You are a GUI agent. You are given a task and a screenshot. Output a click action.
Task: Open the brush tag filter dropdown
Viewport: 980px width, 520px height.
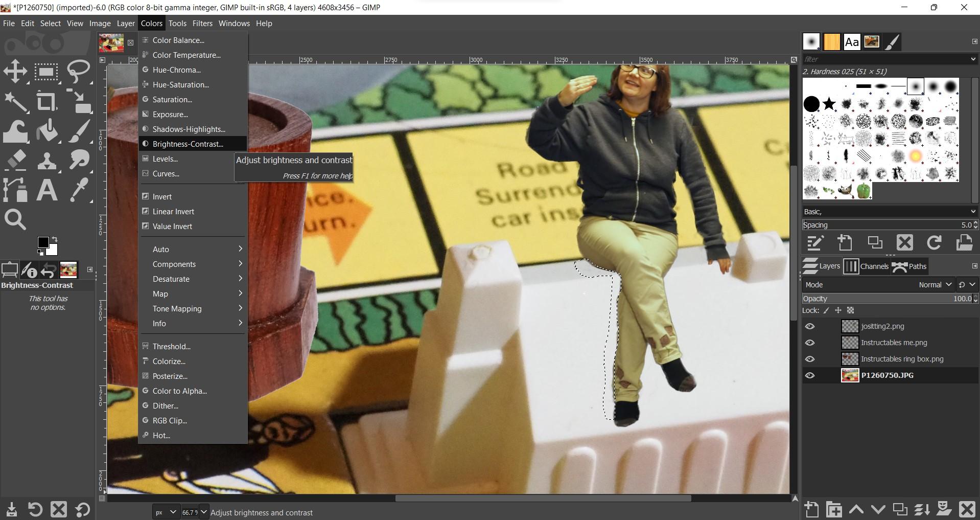[x=973, y=59]
